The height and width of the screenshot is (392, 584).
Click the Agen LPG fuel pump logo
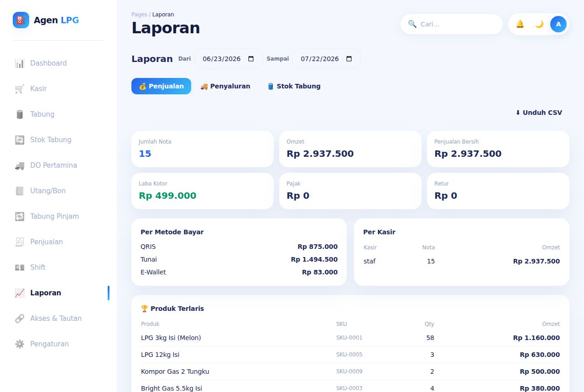(x=21, y=20)
